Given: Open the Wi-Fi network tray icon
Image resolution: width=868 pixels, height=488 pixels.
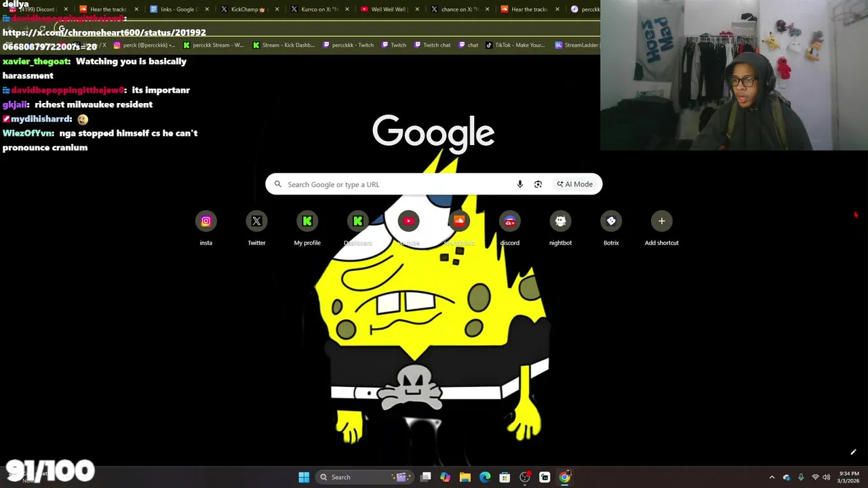Looking at the screenshot, I should click(x=815, y=477).
